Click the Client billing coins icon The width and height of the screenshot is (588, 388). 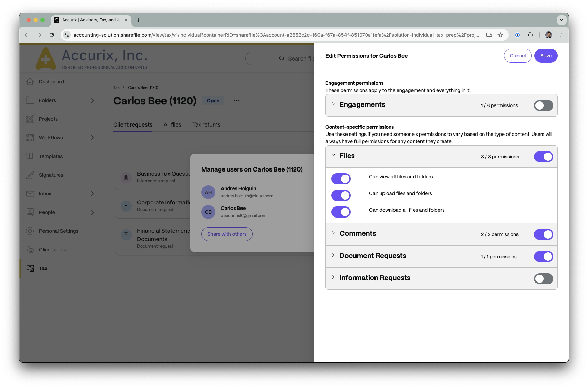[x=30, y=250]
